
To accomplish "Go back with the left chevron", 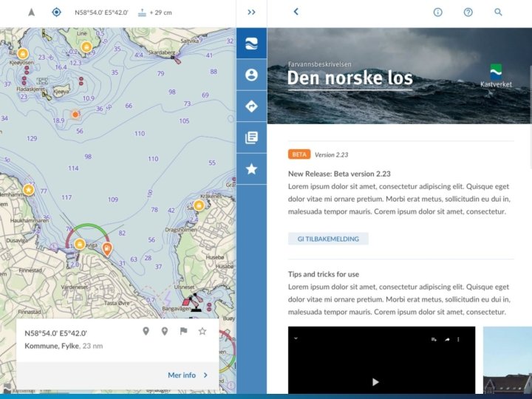I will click(x=296, y=12).
